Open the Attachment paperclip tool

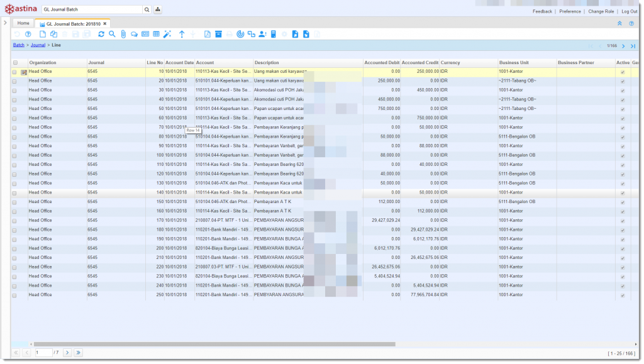(123, 34)
